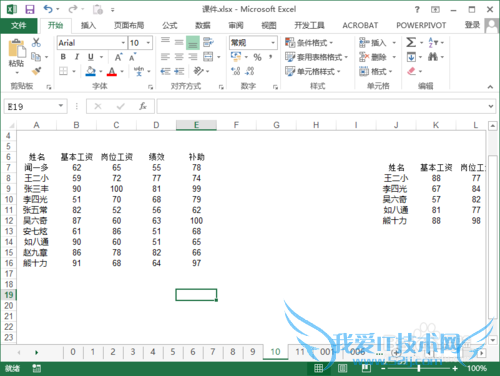The image size is (500, 376).
Task: Align text left
Action: (x=165, y=57)
